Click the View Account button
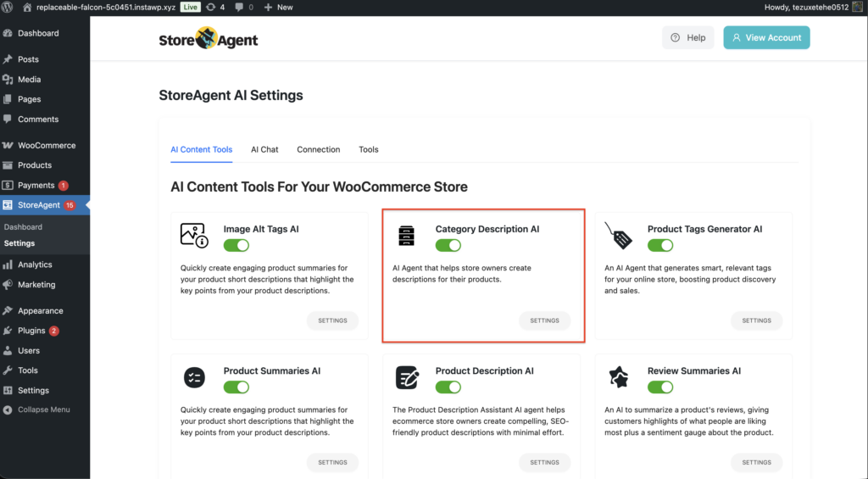This screenshot has width=868, height=479. coord(766,37)
